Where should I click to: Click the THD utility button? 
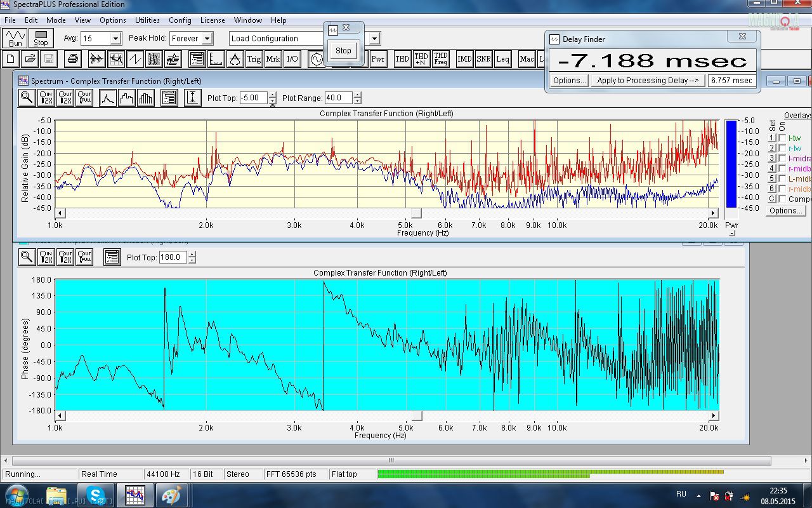point(402,59)
